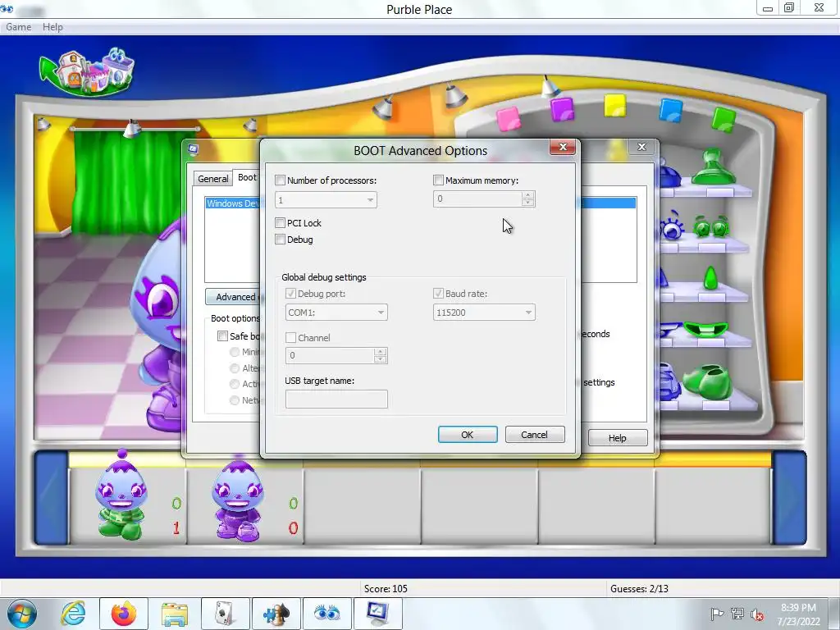Choose the green shoes on shelf
The width and height of the screenshot is (840, 630).
(707, 382)
